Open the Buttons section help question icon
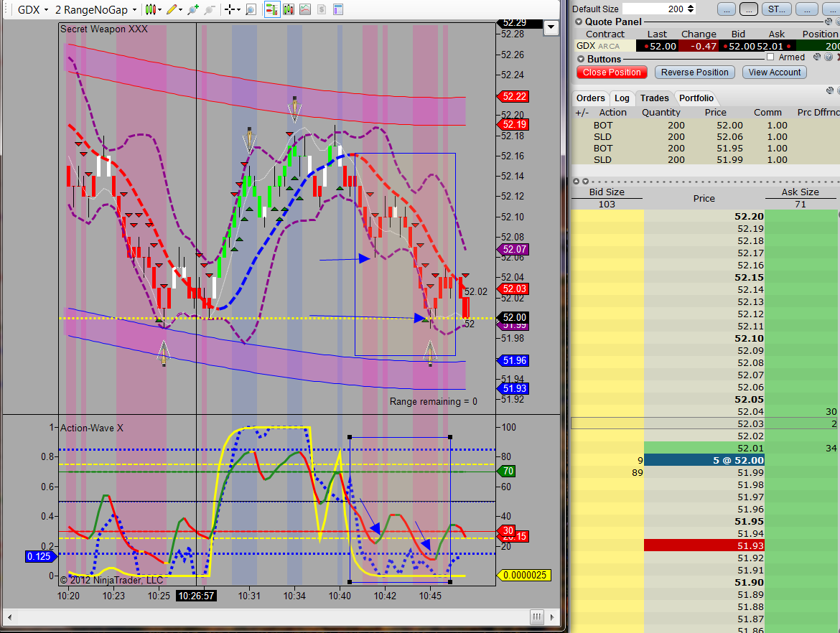 pos(829,57)
